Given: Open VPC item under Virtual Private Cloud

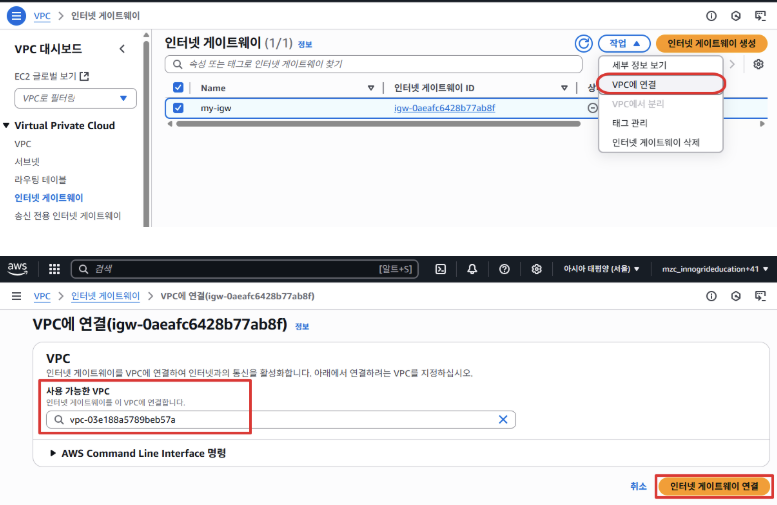Looking at the screenshot, I should click(23, 144).
